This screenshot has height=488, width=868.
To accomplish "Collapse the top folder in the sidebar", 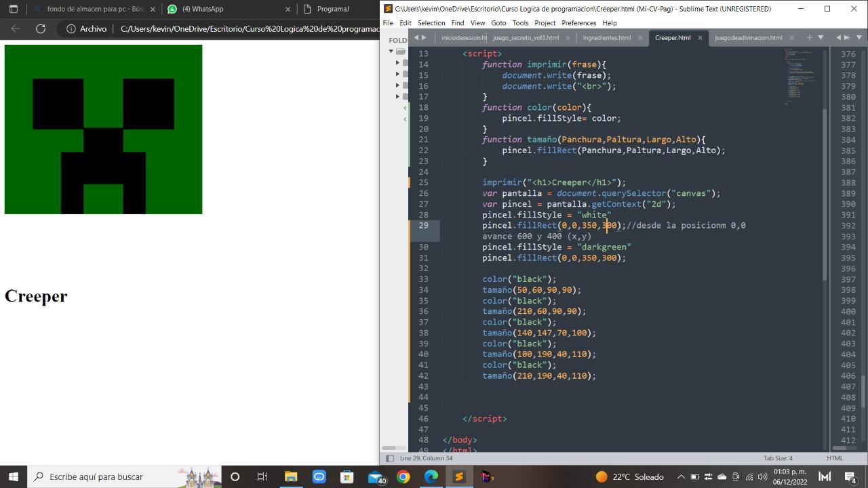I will pos(391,52).
